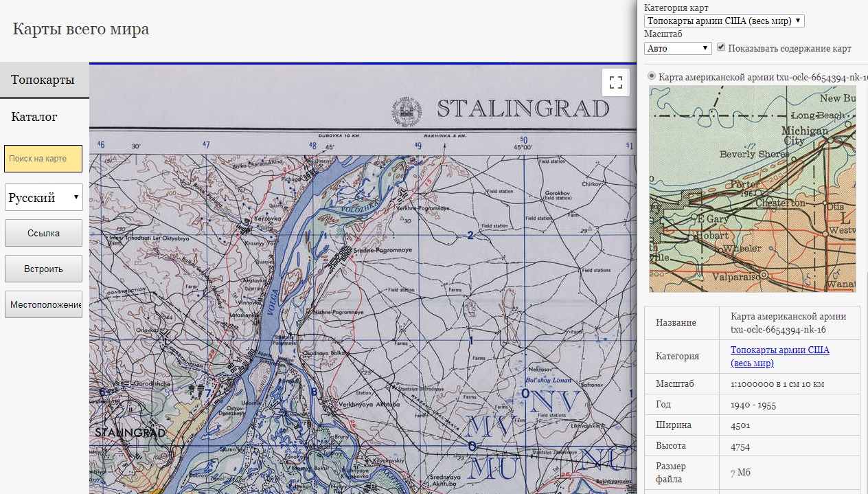Select the file size '7 Мб'
Image resolution: width=868 pixels, height=494 pixels.
pyautogui.click(x=740, y=473)
